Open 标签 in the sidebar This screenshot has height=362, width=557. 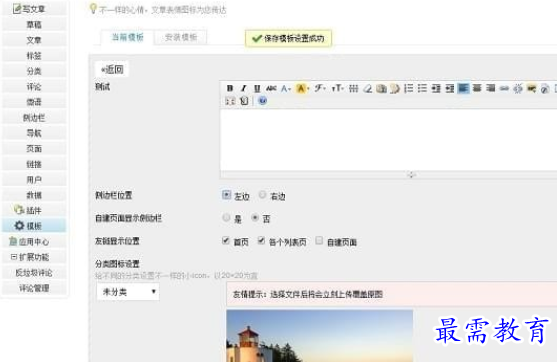coord(34,56)
